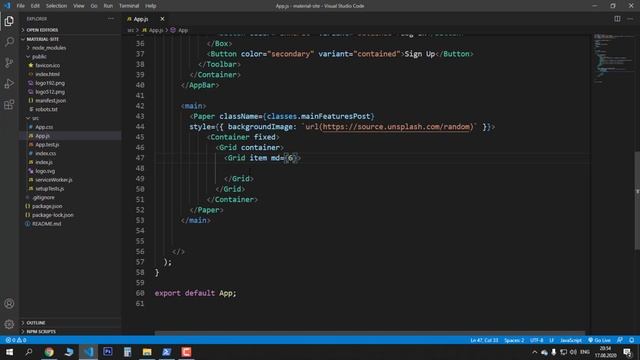640x360 pixels.
Task: Click line number 48 in the gutter
Action: (x=140, y=168)
